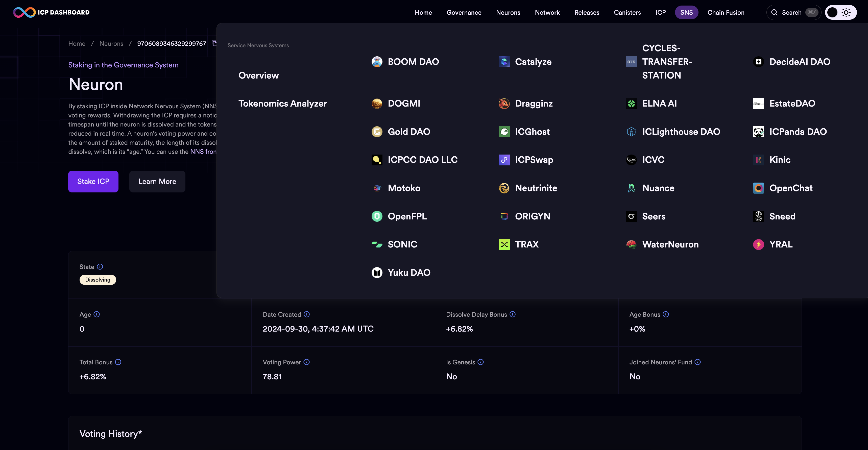This screenshot has width=868, height=450.
Task: Click the Neutrinite logo icon
Action: (x=504, y=188)
